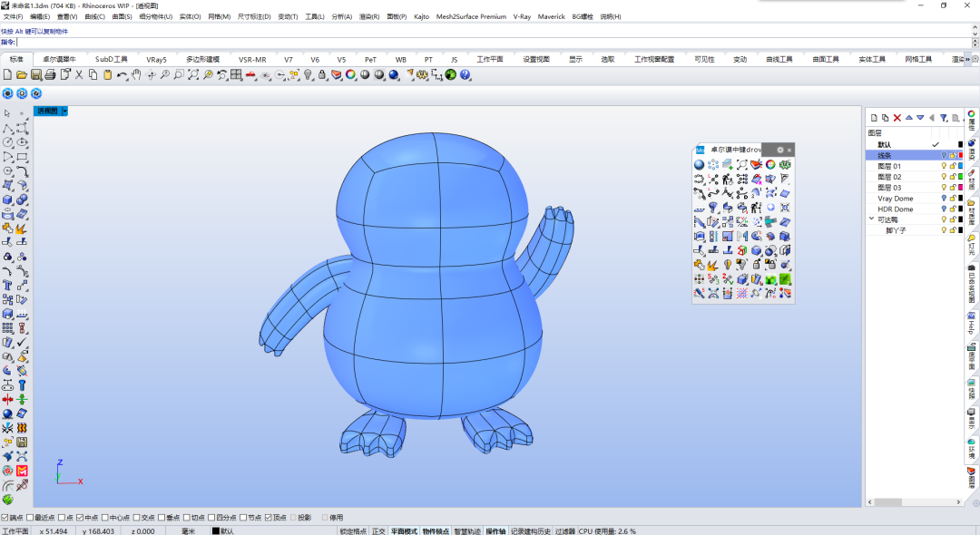Toggle 正交 mode in status bar
Screen dimensions: 980x535
(x=378, y=531)
